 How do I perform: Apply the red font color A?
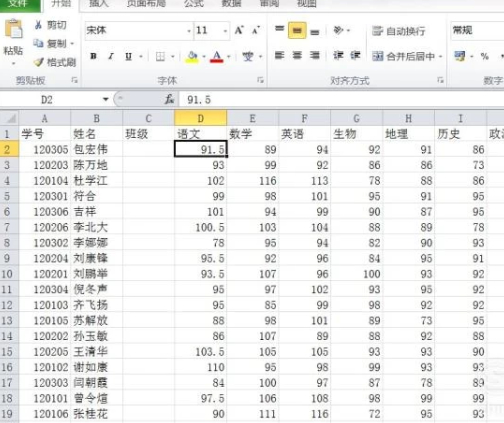pos(217,57)
